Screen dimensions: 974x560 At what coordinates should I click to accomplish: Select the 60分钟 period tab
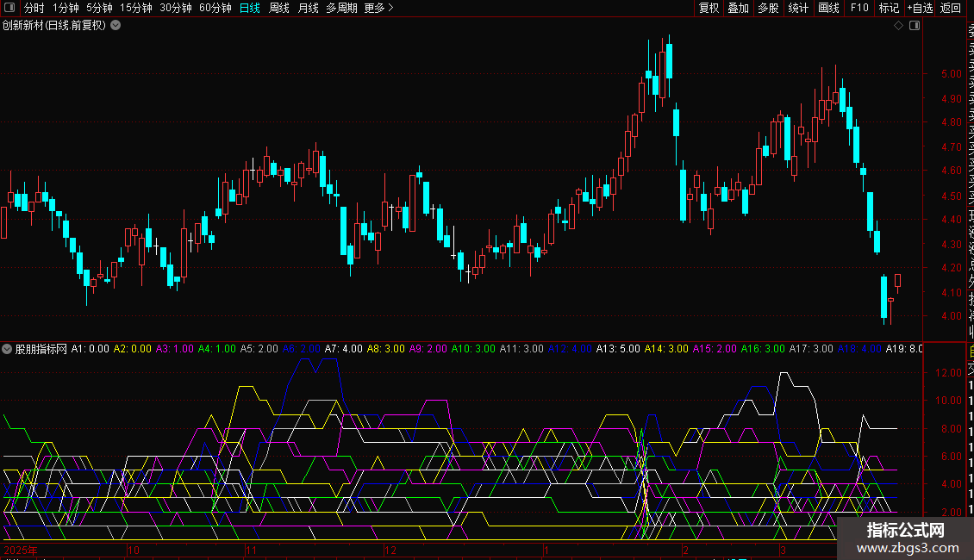coord(215,8)
